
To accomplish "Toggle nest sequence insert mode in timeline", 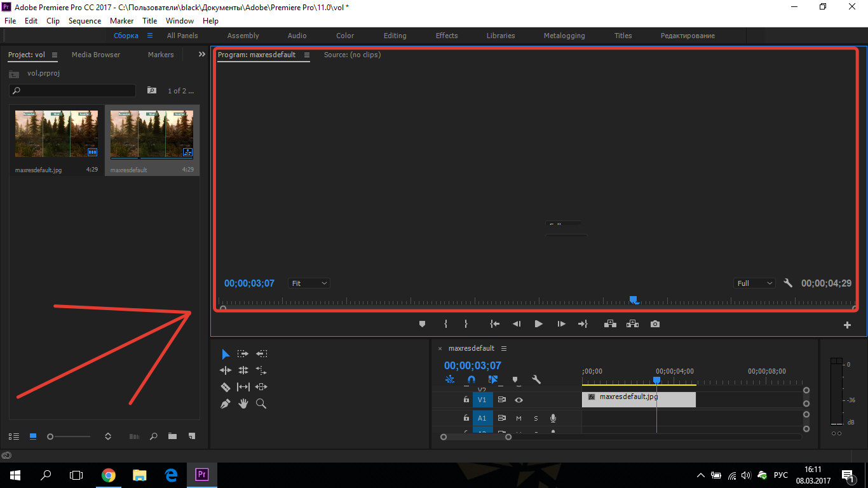I will pos(450,379).
